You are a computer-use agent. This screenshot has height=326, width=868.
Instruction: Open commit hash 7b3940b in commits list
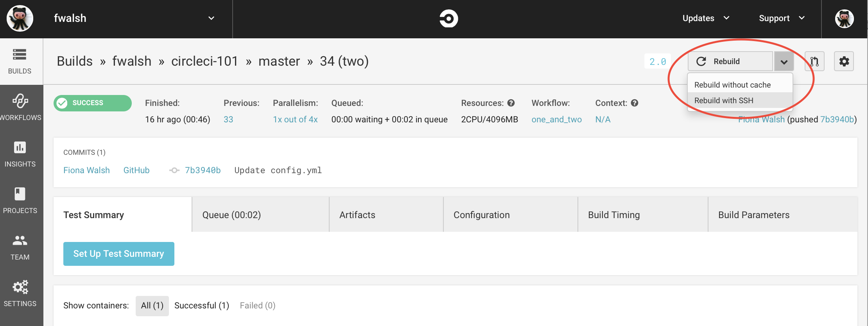tap(203, 170)
